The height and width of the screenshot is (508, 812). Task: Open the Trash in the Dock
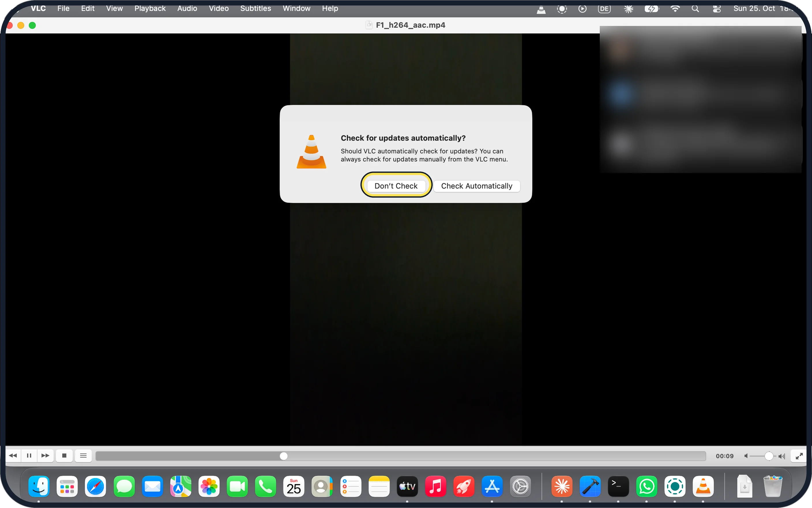(772, 486)
